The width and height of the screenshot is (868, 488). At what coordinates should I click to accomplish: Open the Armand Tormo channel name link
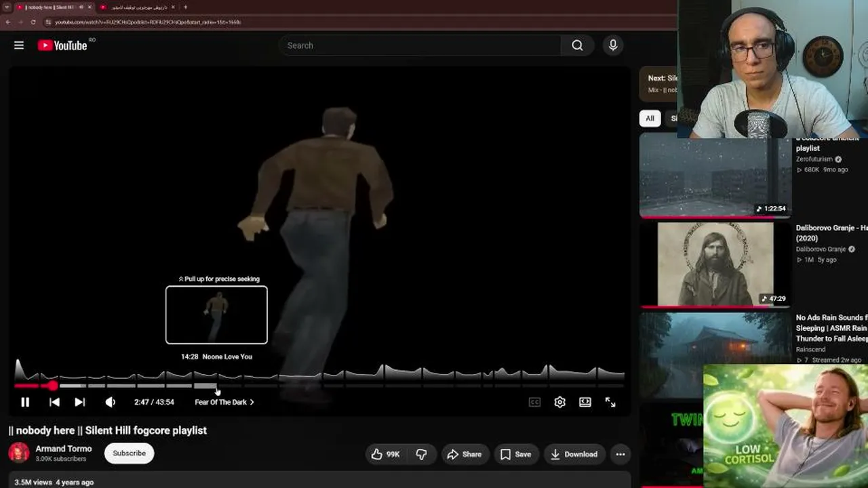coord(64,449)
